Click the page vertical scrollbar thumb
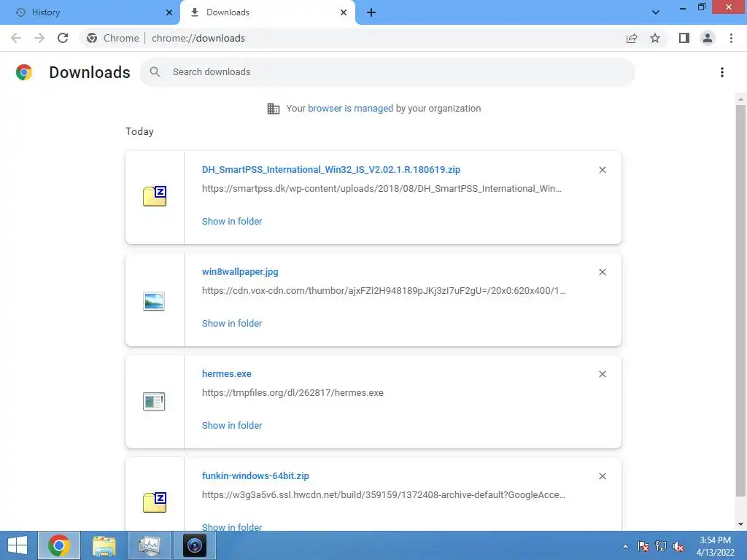Viewport: 747px width, 560px height. point(740,300)
